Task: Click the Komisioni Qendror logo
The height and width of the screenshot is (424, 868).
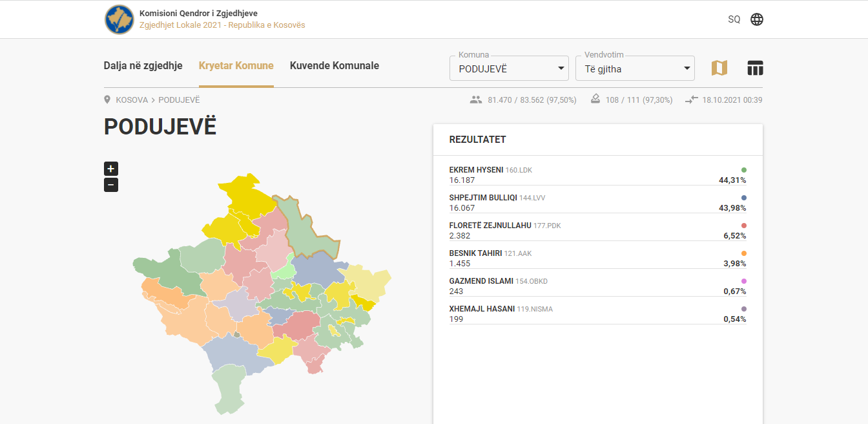Action: coord(119,19)
